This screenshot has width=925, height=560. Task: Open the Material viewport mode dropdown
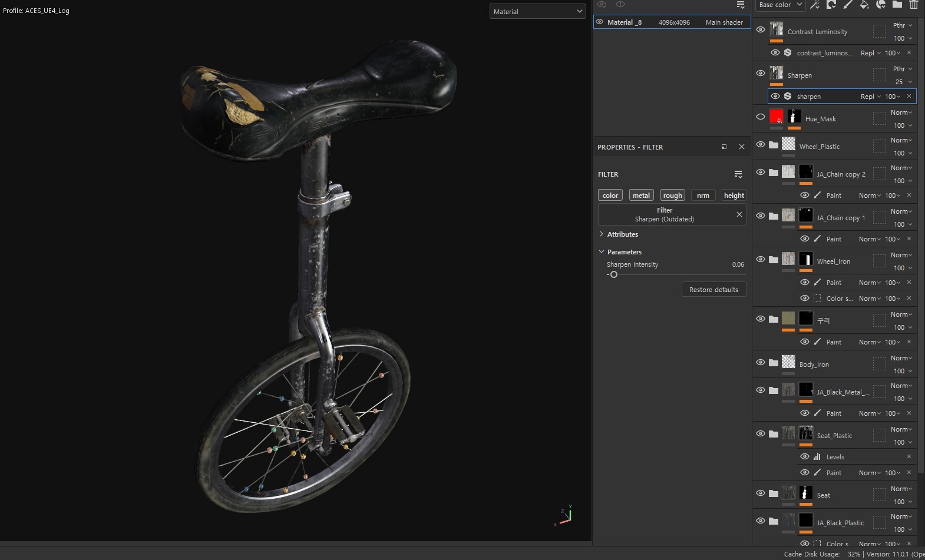click(x=537, y=11)
